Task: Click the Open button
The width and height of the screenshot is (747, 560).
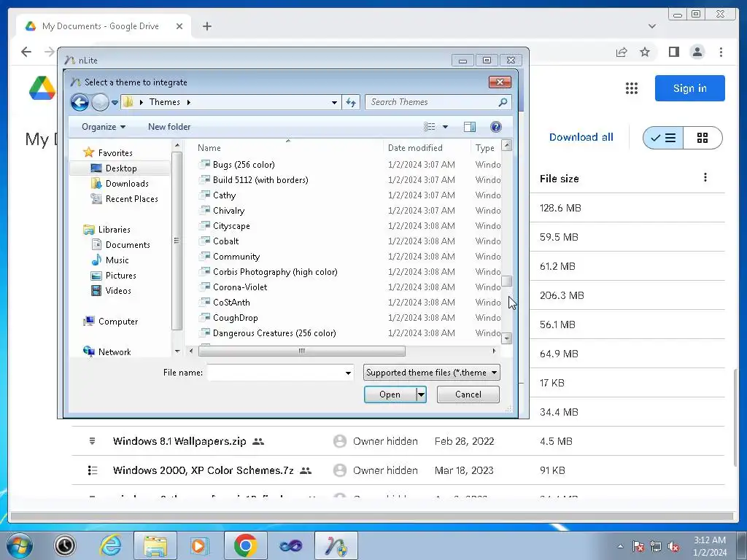Action: pyautogui.click(x=390, y=394)
